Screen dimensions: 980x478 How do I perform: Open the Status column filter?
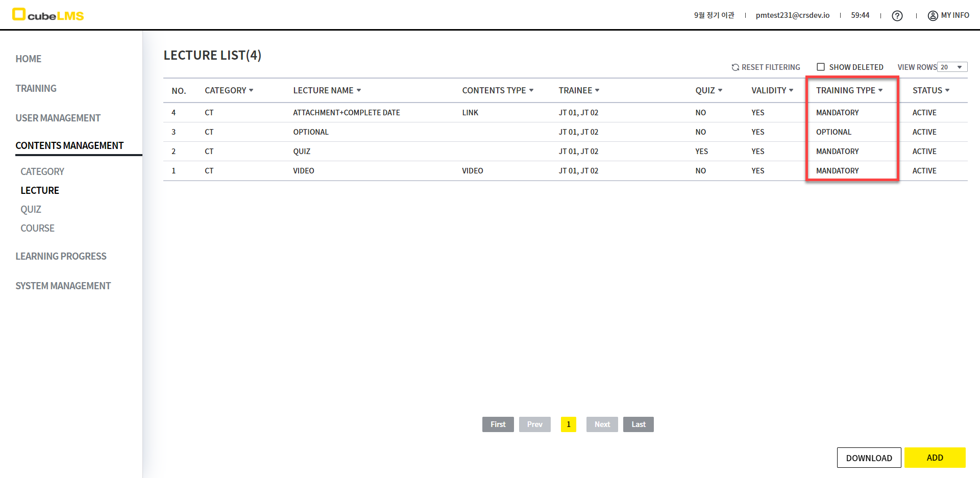click(947, 90)
